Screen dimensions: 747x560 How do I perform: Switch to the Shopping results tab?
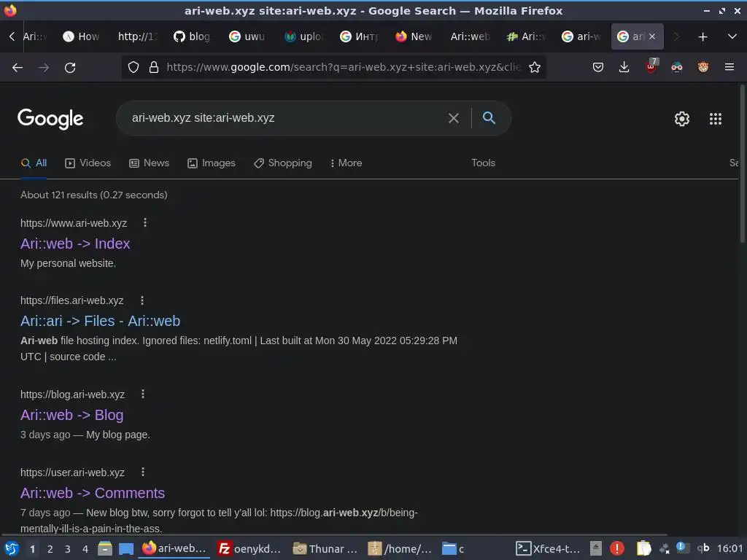[283, 163]
